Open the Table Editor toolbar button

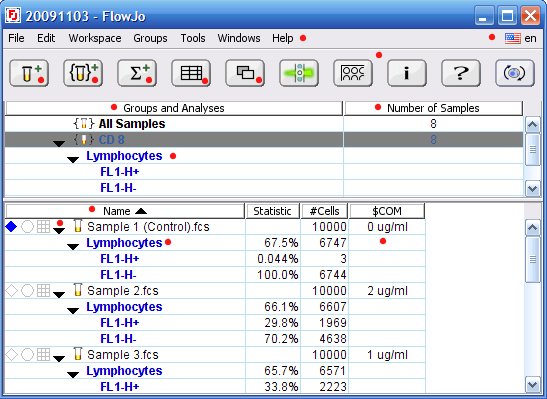click(191, 73)
